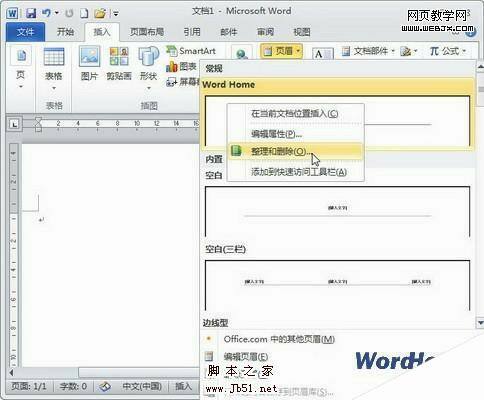Viewport: 484px width, 400px height.
Task: Switch to the 审阅 tab
Action: click(265, 32)
